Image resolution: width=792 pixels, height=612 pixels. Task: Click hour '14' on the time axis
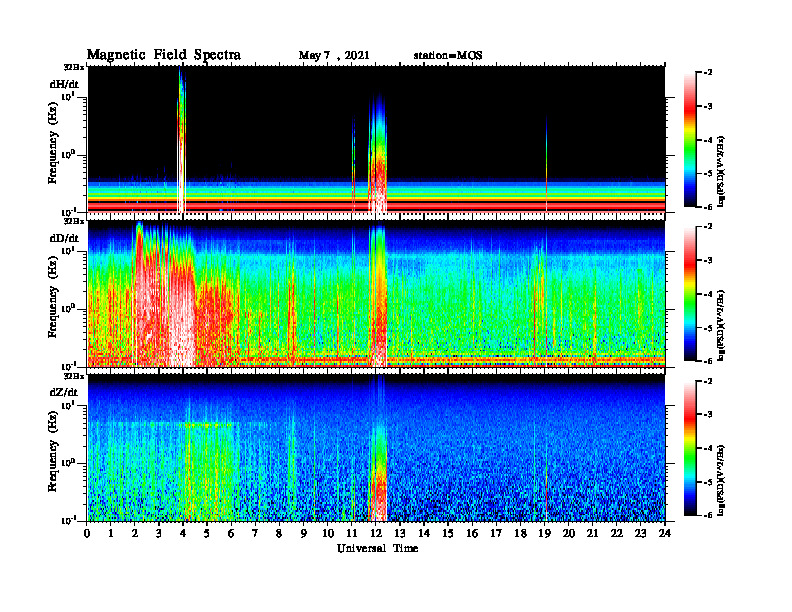click(x=424, y=533)
